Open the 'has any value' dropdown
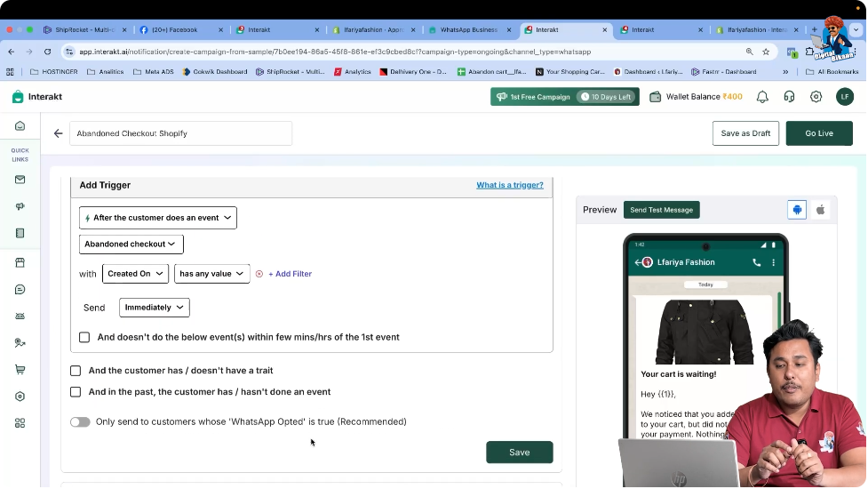This screenshot has height=489, width=868. coord(212,274)
